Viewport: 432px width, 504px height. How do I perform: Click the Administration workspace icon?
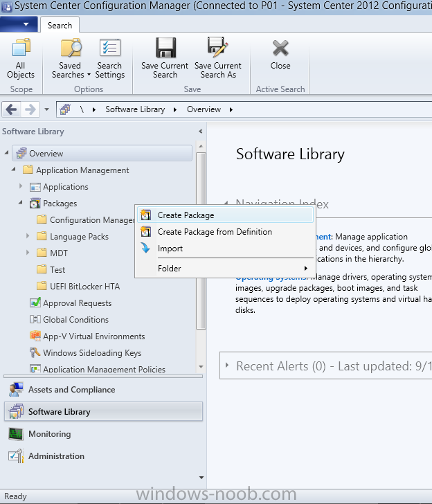[x=16, y=456]
